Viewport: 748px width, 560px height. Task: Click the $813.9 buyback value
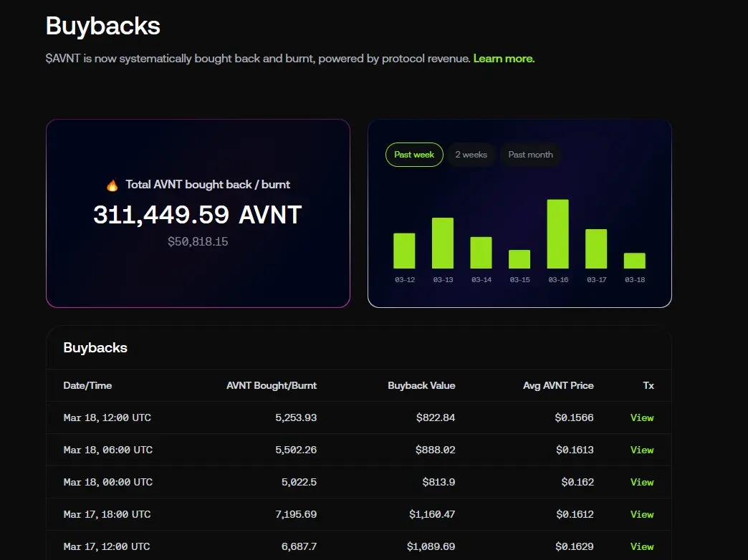coord(438,482)
